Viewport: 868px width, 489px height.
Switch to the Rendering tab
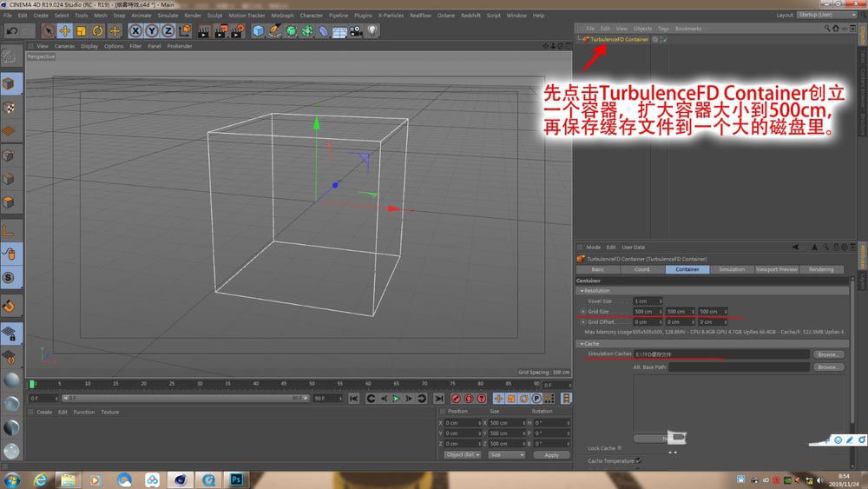coord(821,270)
